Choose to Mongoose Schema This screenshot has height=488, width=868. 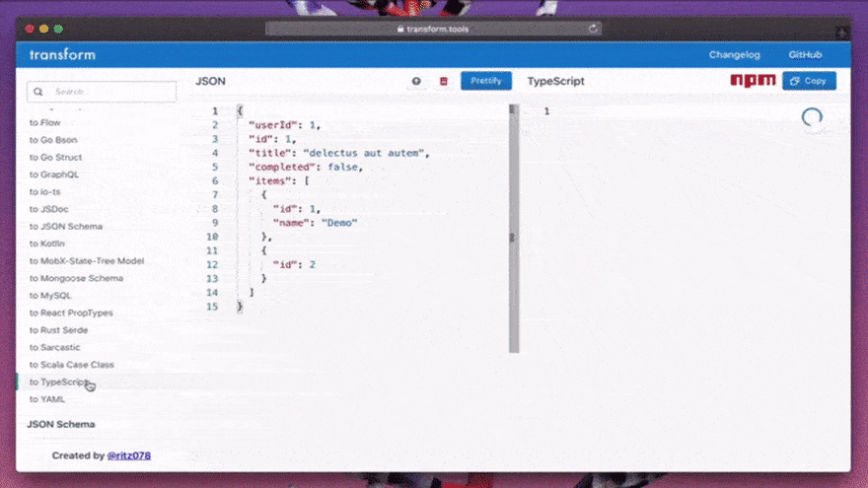tap(76, 278)
